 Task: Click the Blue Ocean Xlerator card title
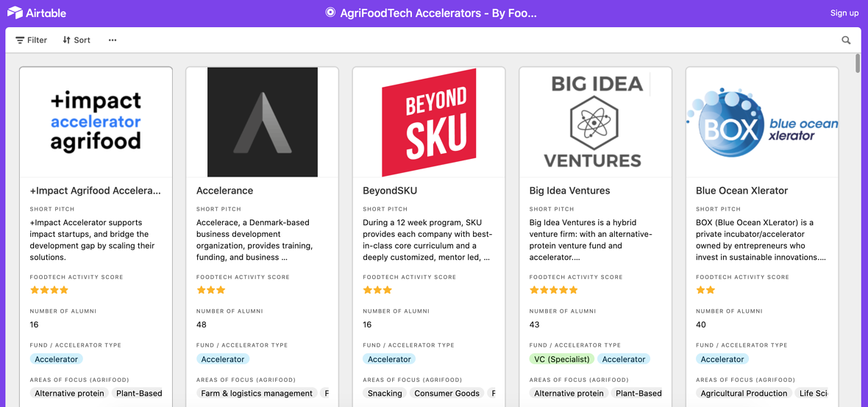tap(741, 191)
